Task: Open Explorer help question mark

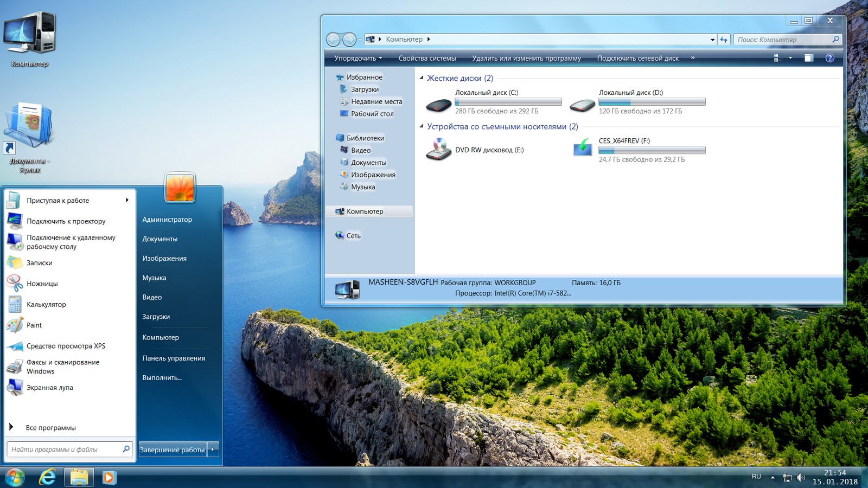Action: click(829, 58)
